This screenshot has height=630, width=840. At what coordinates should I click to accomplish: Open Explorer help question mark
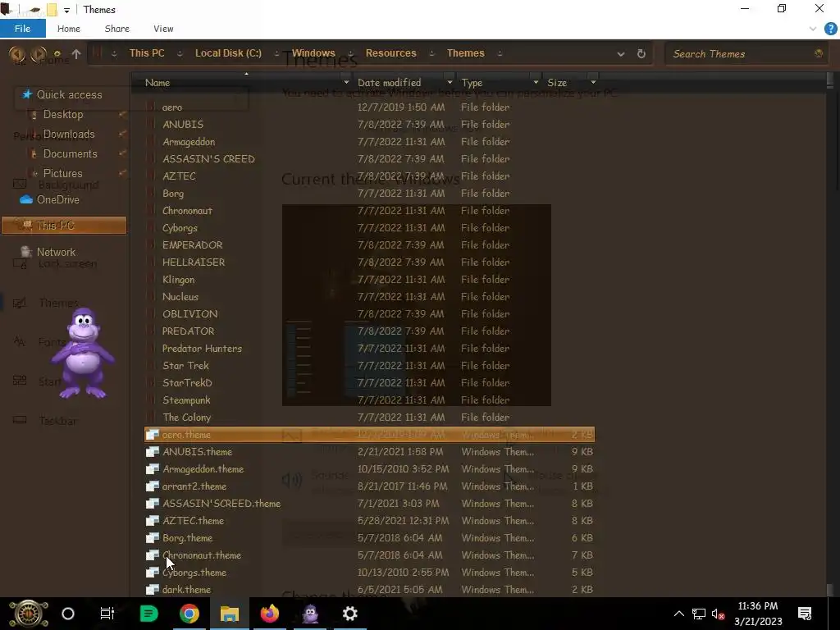coord(830,29)
